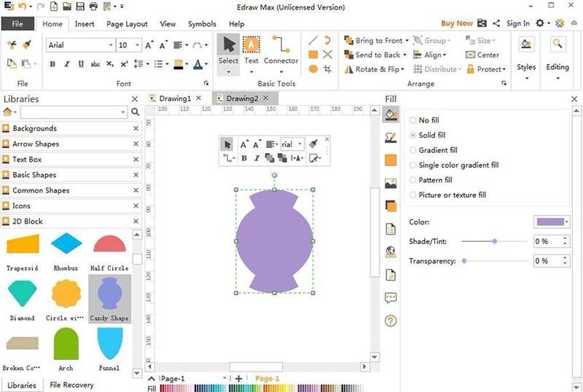
Task: Apply strikethrough formatting
Action: (95, 64)
